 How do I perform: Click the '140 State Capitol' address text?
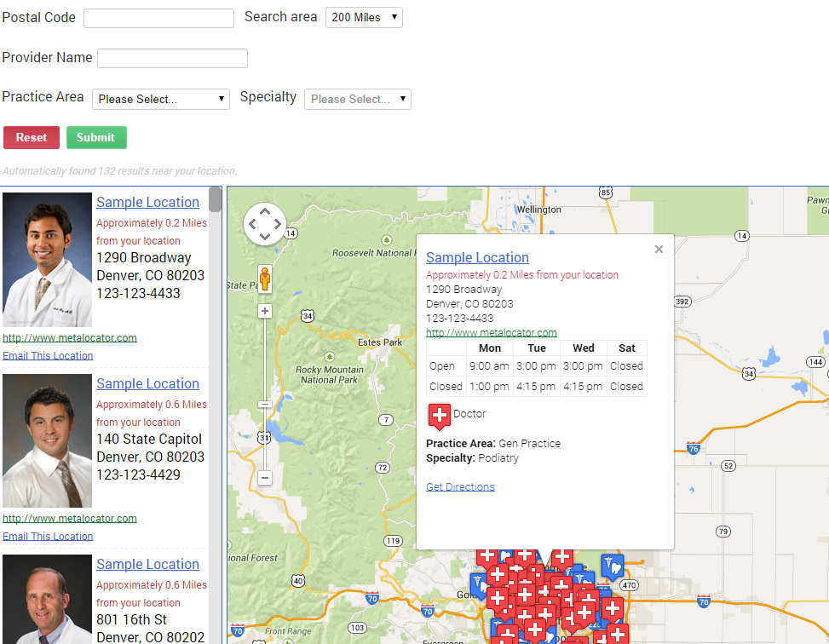point(149,439)
